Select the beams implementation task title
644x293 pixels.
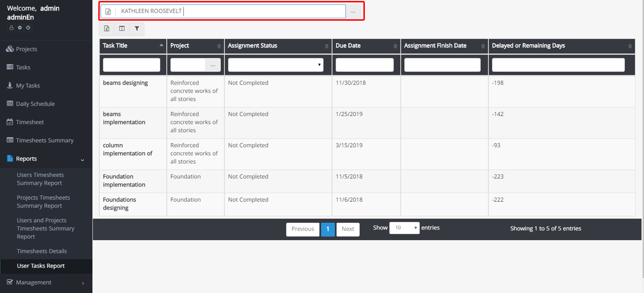tap(124, 118)
